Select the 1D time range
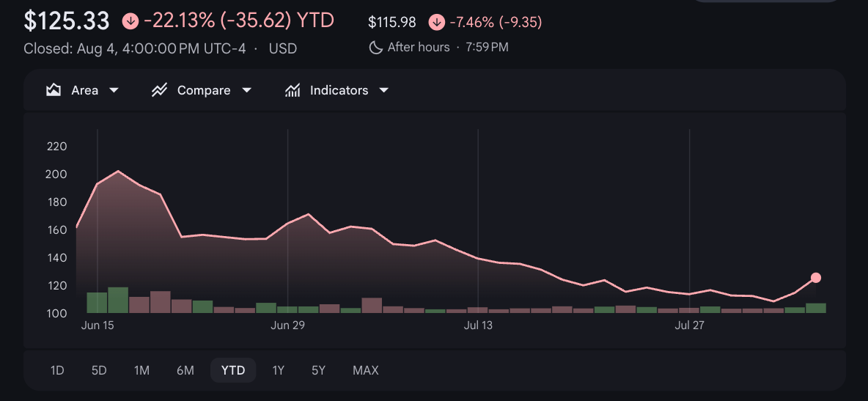Screen dimensions: 868x401 pos(58,370)
